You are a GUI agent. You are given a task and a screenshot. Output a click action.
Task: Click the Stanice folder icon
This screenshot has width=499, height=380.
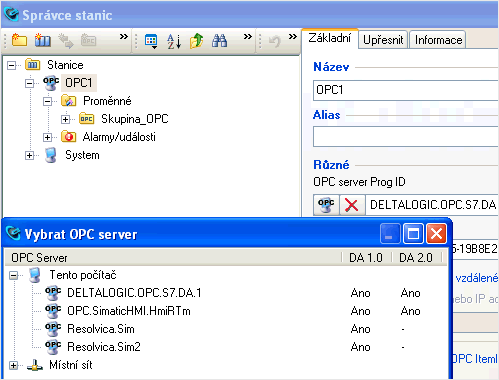pyautogui.click(x=33, y=64)
